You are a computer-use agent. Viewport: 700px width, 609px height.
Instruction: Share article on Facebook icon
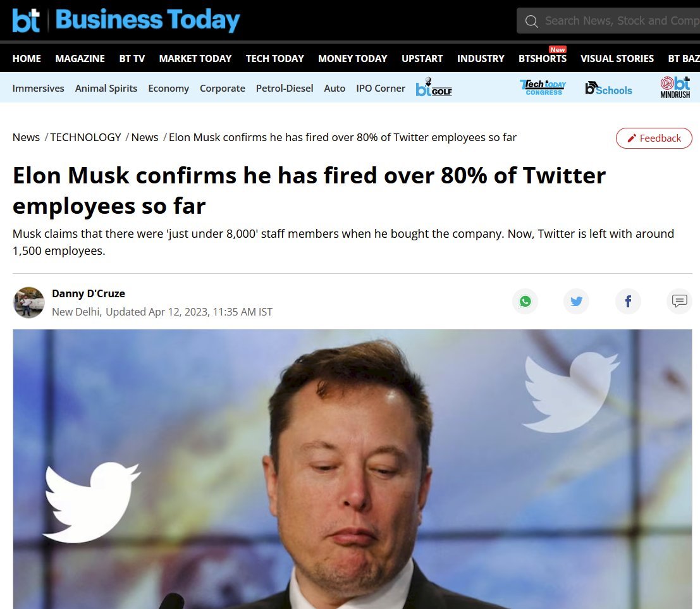click(x=628, y=302)
